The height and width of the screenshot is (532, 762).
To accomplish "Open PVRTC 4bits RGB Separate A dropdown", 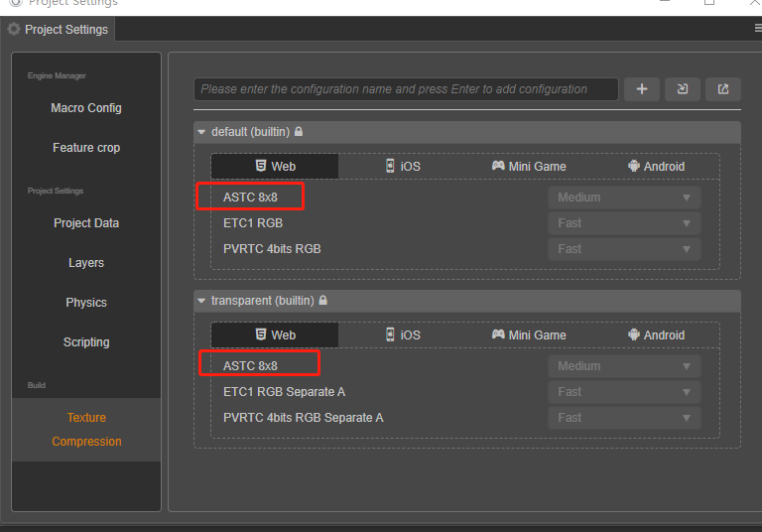I will 624,418.
